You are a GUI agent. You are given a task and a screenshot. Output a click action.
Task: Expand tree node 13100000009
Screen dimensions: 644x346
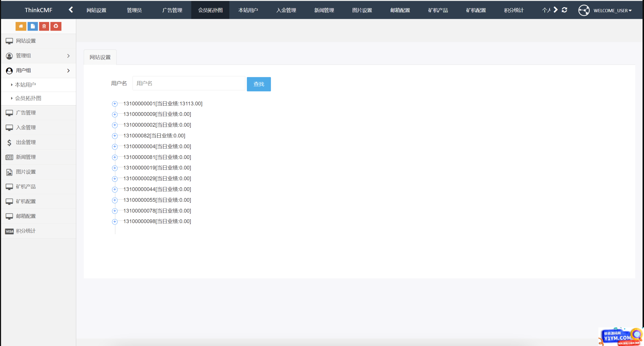click(115, 115)
